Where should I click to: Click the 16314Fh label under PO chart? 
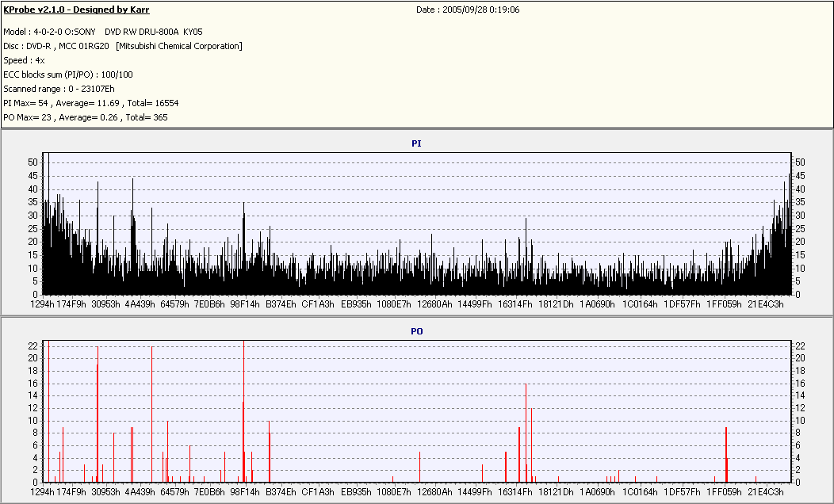click(x=515, y=492)
